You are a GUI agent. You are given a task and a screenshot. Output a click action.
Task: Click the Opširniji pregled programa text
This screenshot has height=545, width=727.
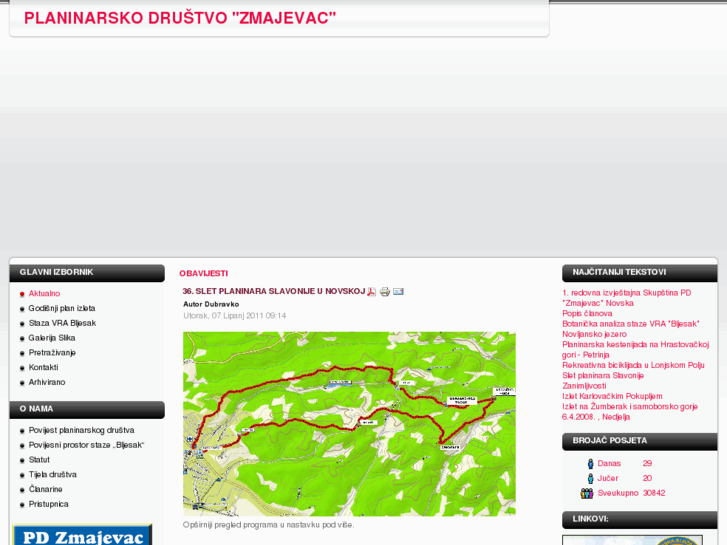(x=268, y=525)
